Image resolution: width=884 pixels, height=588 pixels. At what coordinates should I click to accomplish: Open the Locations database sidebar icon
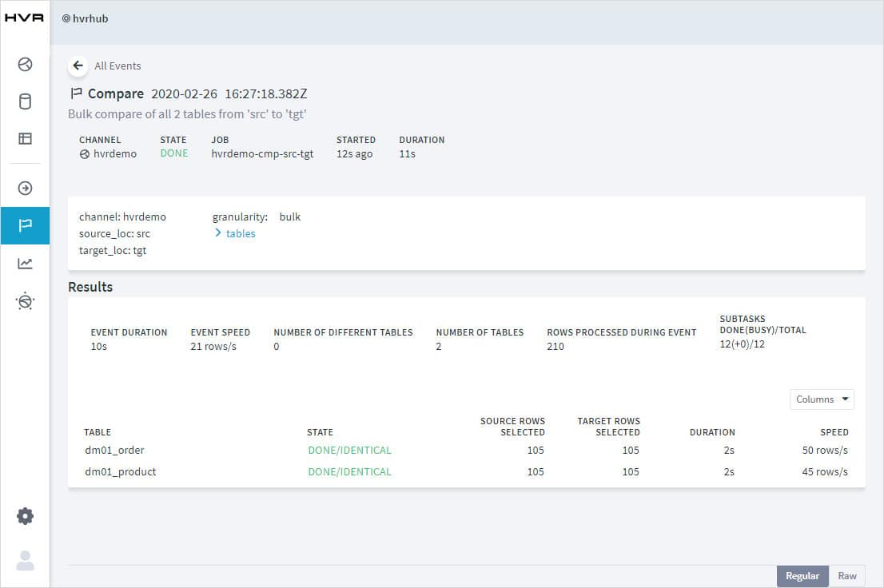[25, 101]
